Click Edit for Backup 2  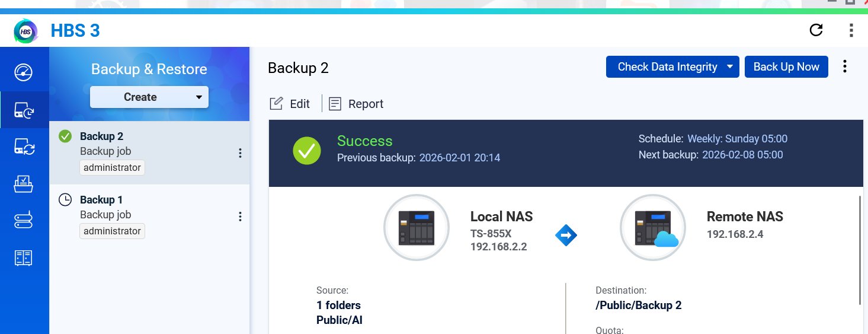[x=290, y=104]
